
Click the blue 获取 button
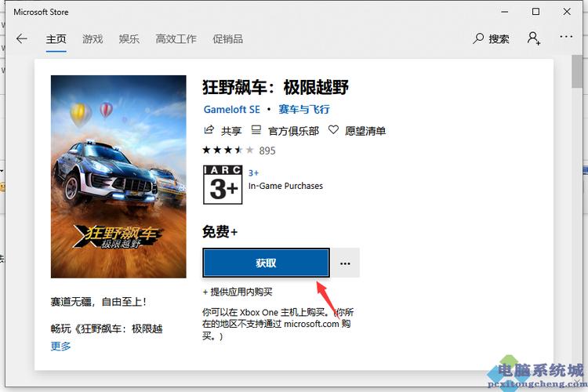click(267, 263)
